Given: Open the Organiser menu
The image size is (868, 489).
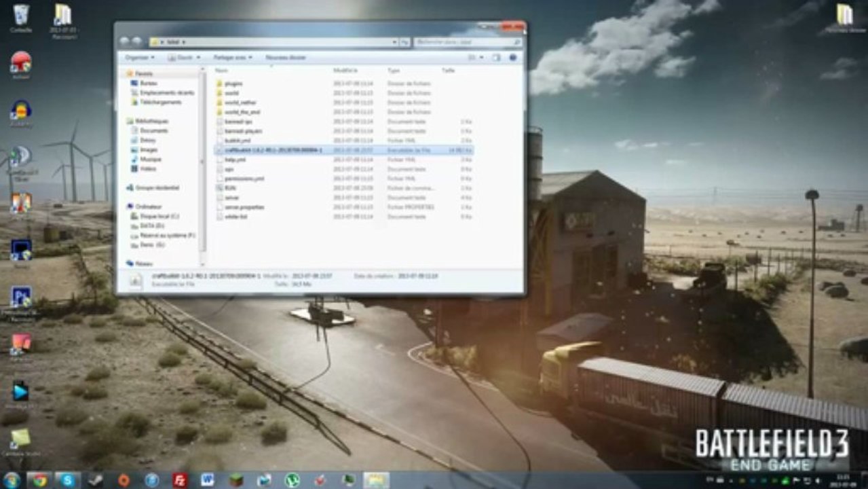Looking at the screenshot, I should [x=139, y=58].
